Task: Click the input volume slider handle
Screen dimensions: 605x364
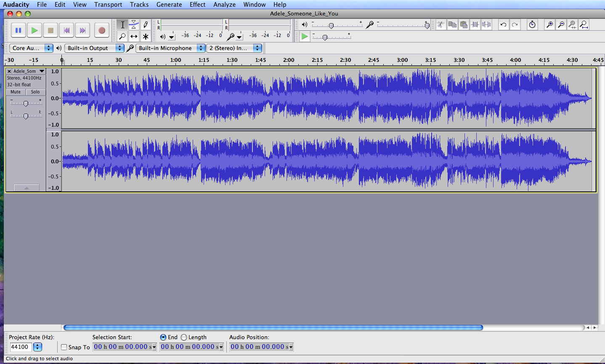Action: [427, 26]
